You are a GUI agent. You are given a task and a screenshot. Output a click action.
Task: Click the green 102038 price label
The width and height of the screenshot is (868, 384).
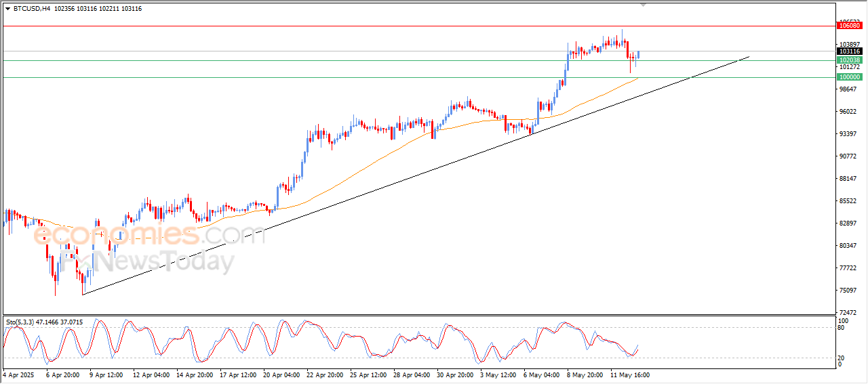pos(850,60)
